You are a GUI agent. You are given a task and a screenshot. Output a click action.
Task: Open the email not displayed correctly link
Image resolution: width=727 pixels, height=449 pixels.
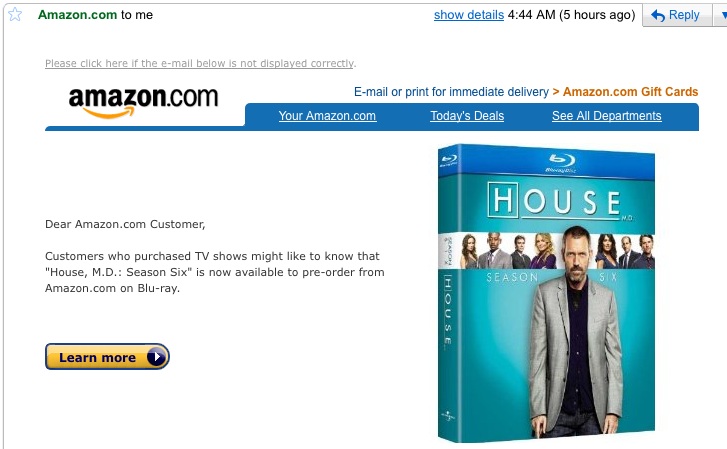point(200,63)
